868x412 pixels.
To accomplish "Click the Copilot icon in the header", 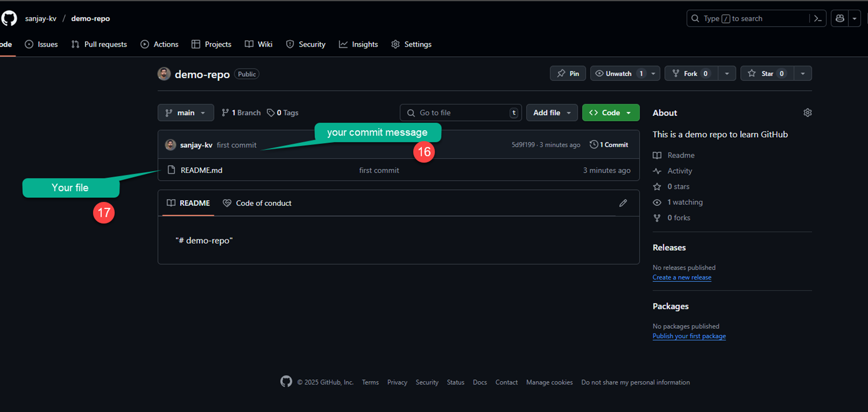I will click(839, 18).
